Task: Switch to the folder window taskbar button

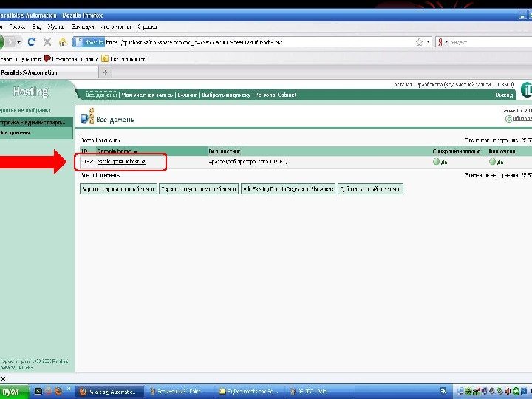Action: tap(250, 392)
